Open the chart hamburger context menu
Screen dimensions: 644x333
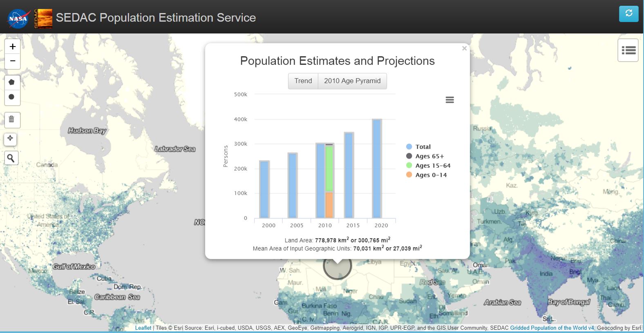pyautogui.click(x=449, y=100)
